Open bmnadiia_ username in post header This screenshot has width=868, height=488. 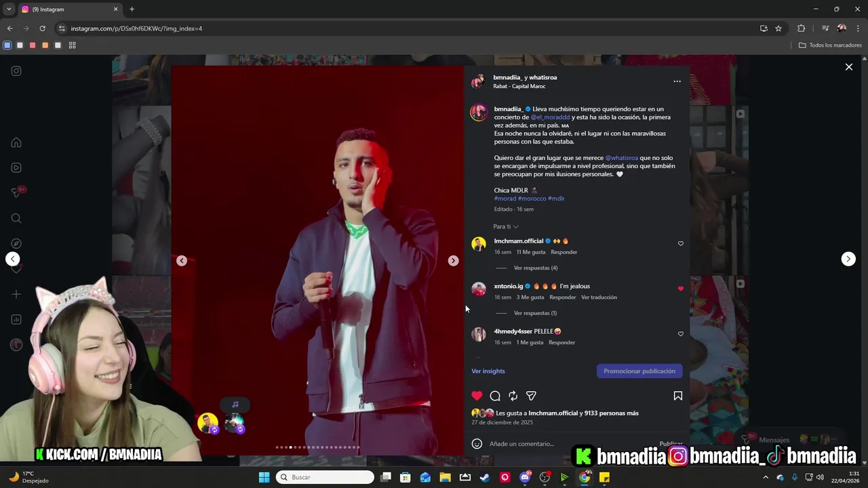click(x=508, y=77)
